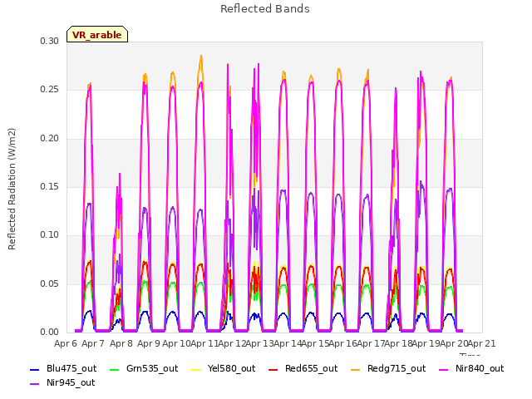Click the Apr 14 x-axis label
Image resolution: width=532 pixels, height=399 pixels.
click(288, 344)
